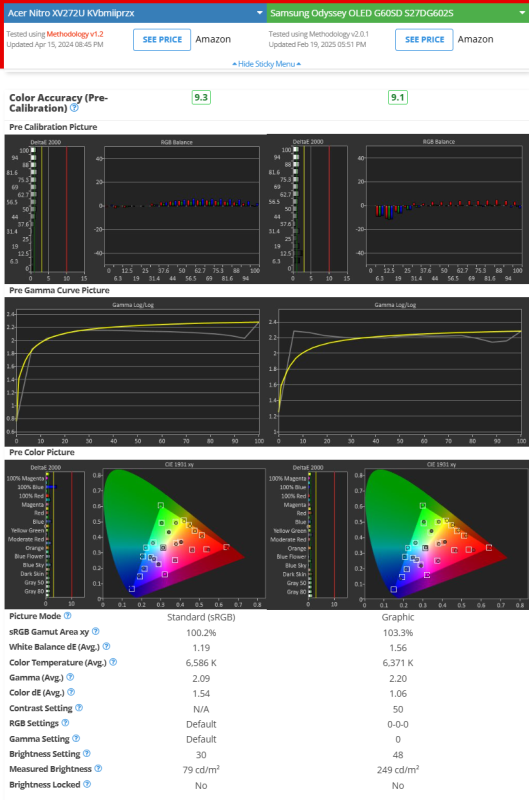Open help icon beside sRGB Gamut Area xy

(x=95, y=631)
